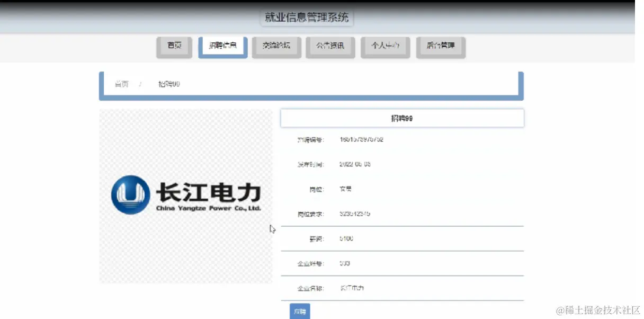
Task: Select the 招聘信息 navigation tab
Action: [222, 47]
